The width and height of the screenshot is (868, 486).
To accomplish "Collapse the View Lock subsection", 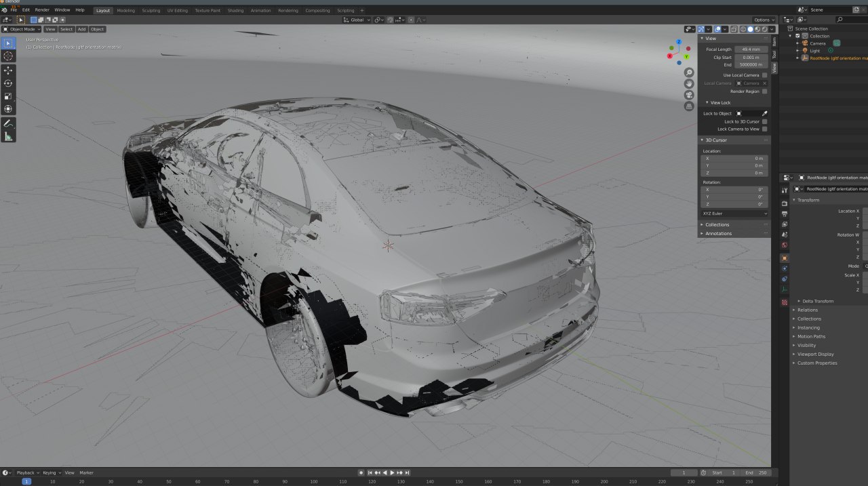I will pos(720,102).
